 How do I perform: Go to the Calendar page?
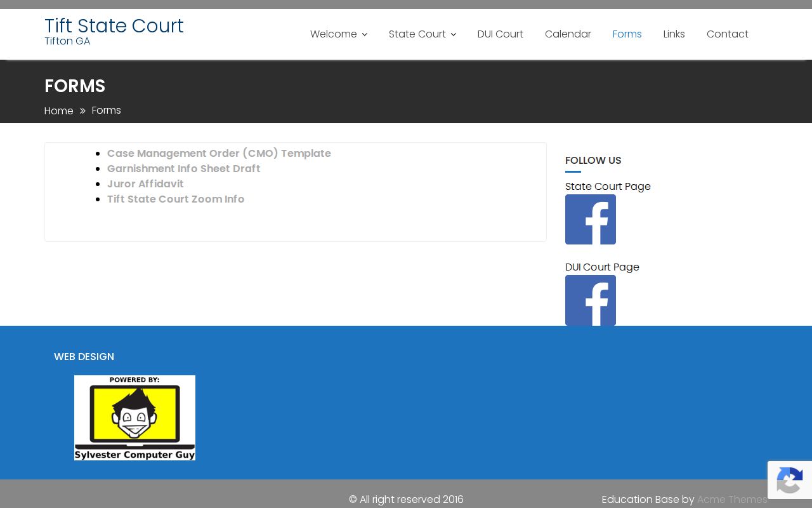tap(568, 34)
